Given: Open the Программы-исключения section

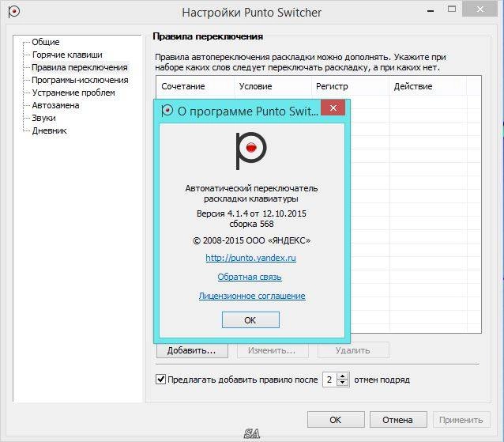Looking at the screenshot, I should click(80, 80).
